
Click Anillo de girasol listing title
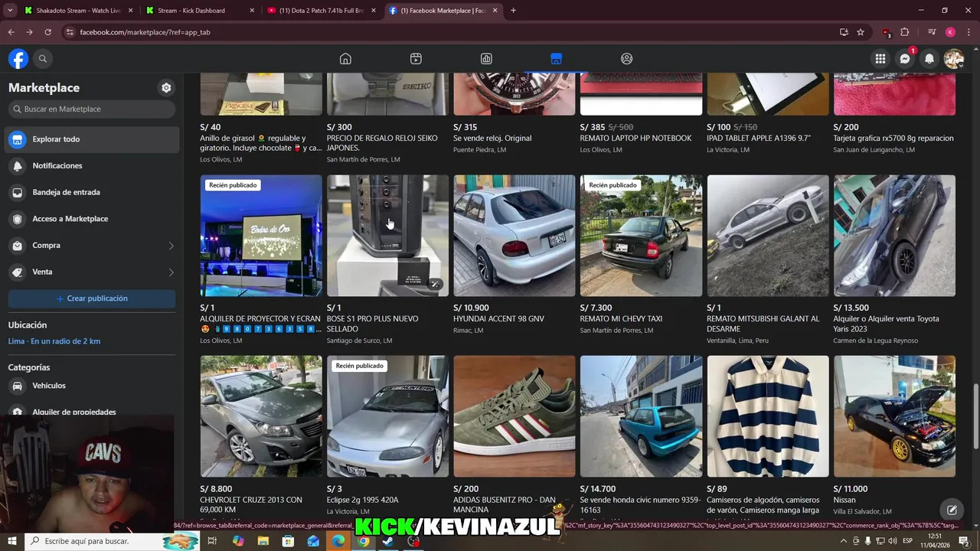[261, 143]
